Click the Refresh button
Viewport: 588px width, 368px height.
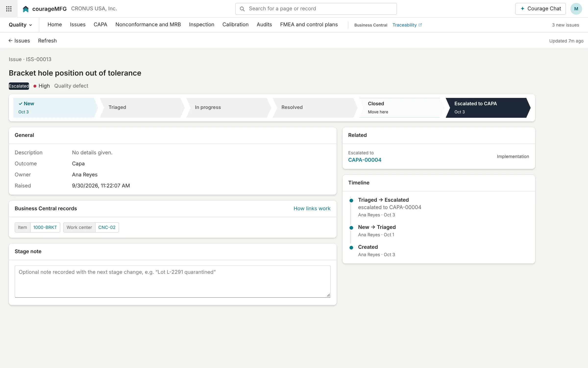47,41
